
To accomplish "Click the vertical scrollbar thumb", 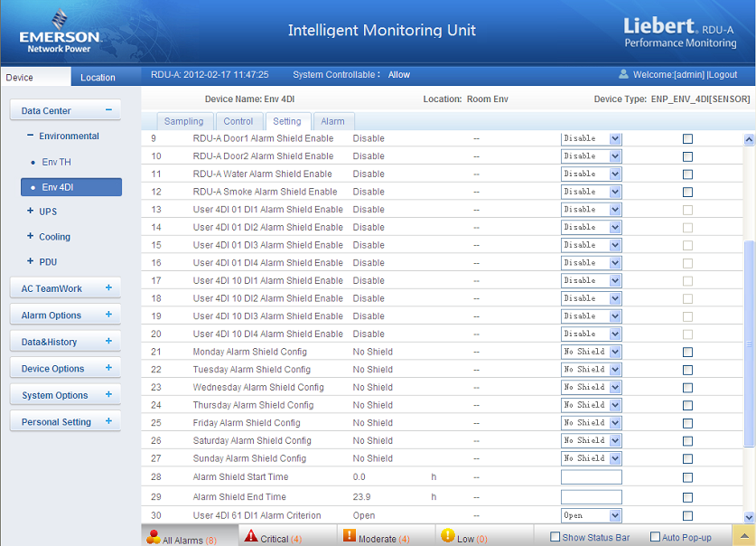I will pyautogui.click(x=748, y=344).
